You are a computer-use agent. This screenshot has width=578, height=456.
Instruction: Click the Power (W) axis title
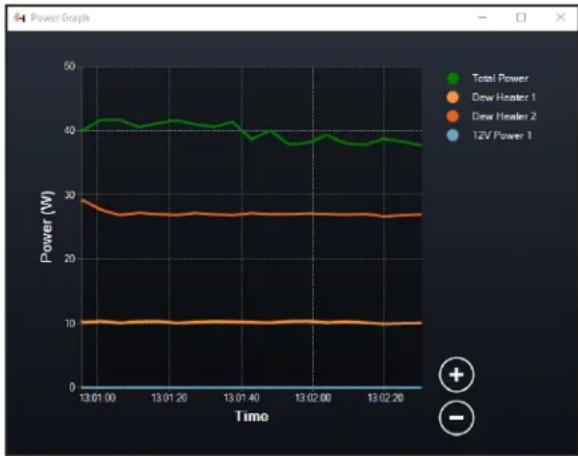pyautogui.click(x=47, y=226)
